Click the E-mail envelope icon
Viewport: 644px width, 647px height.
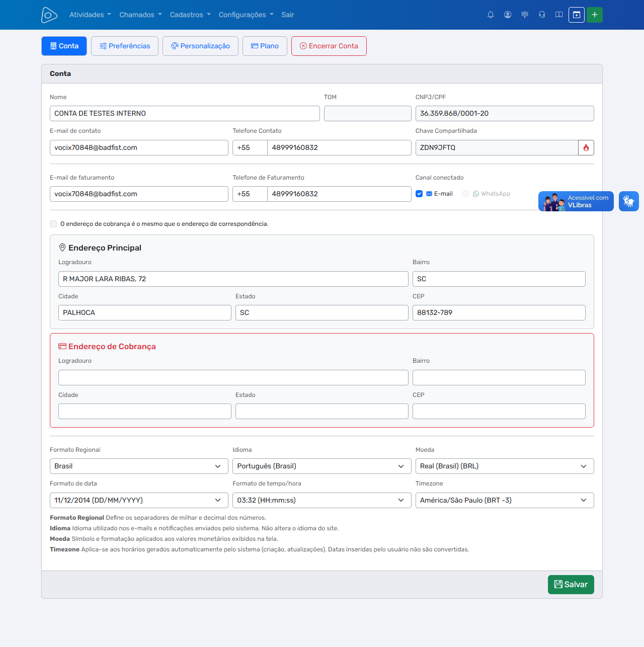coord(429,194)
